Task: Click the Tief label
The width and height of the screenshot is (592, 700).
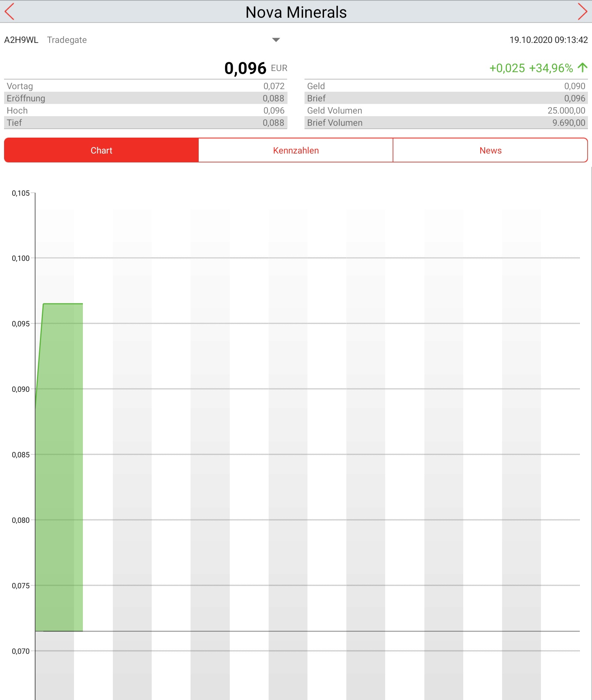Action: click(x=14, y=123)
